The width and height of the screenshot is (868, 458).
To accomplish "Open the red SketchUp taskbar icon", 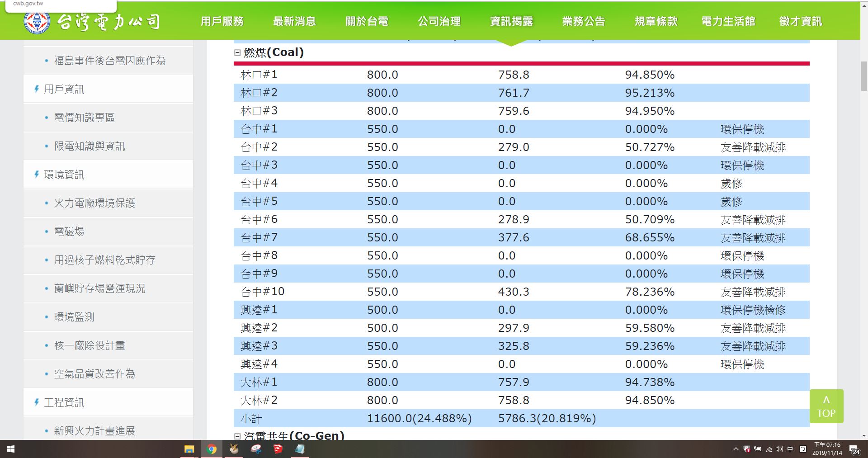I will point(278,449).
